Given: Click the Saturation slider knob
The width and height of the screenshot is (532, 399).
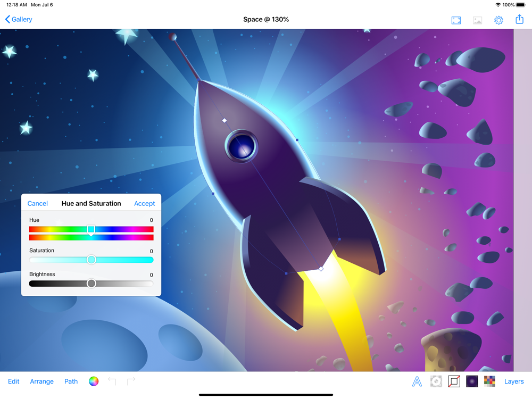Looking at the screenshot, I should coord(92,260).
